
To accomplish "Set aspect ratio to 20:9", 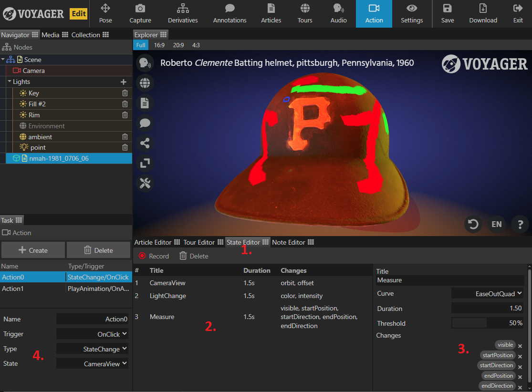I will 178,45.
